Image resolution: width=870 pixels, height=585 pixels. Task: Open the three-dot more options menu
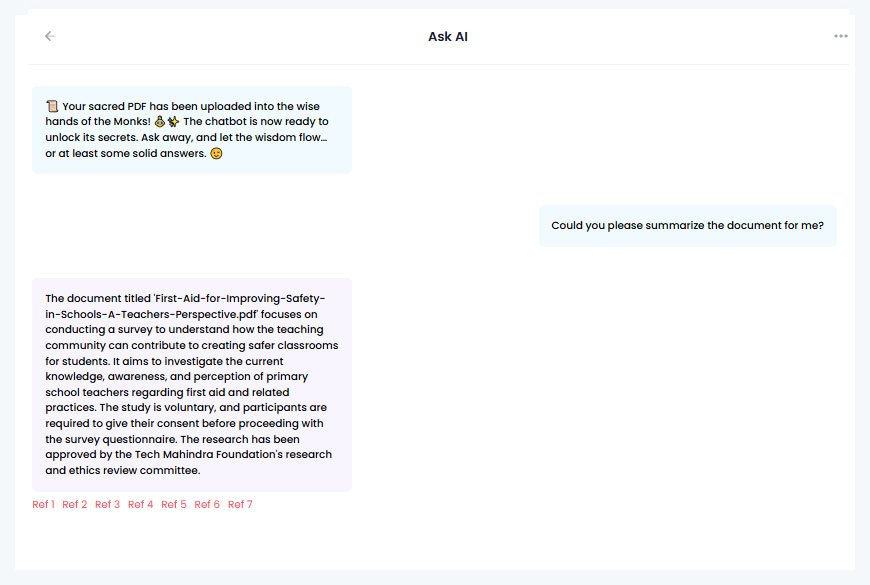pyautogui.click(x=841, y=36)
